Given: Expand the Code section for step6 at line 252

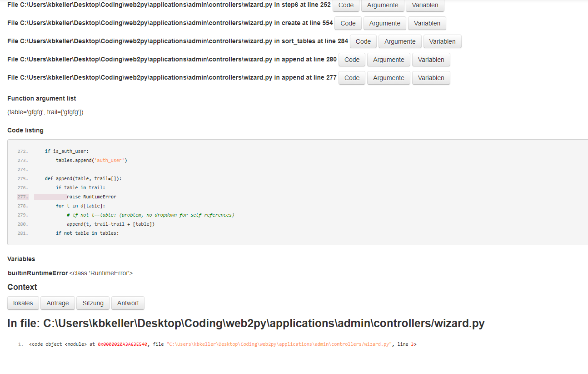Looking at the screenshot, I should tap(345, 5).
